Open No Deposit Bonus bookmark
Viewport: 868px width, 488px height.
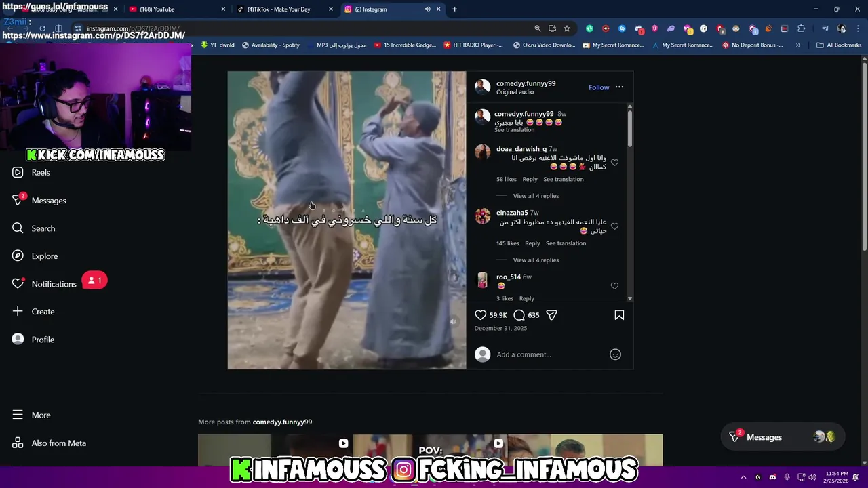tap(753, 45)
